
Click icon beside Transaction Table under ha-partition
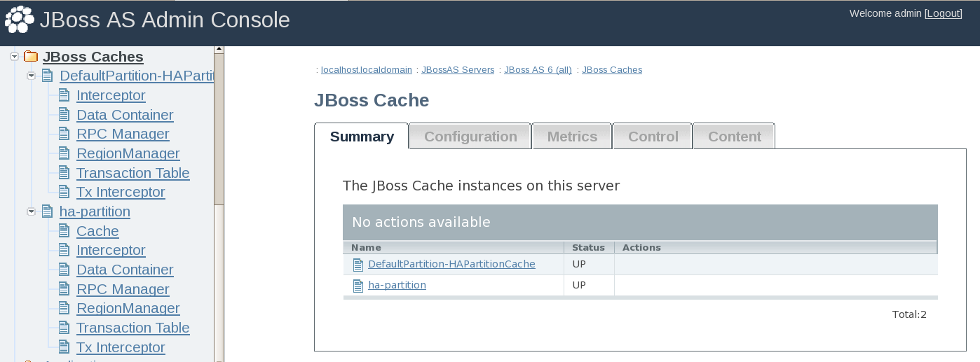click(64, 327)
